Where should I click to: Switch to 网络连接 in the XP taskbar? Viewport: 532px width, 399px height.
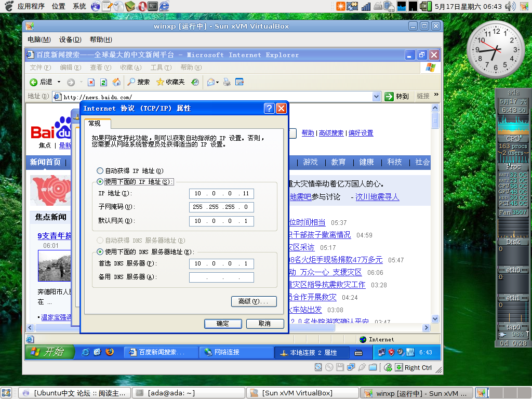click(236, 352)
